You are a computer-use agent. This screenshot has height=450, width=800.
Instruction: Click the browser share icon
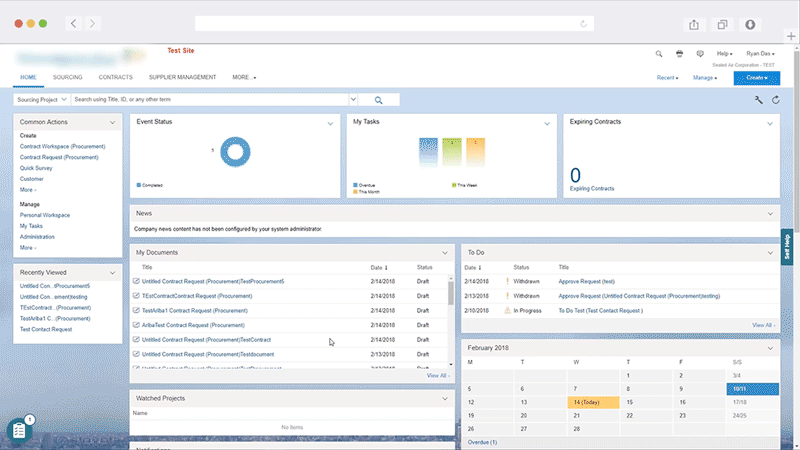click(x=694, y=24)
